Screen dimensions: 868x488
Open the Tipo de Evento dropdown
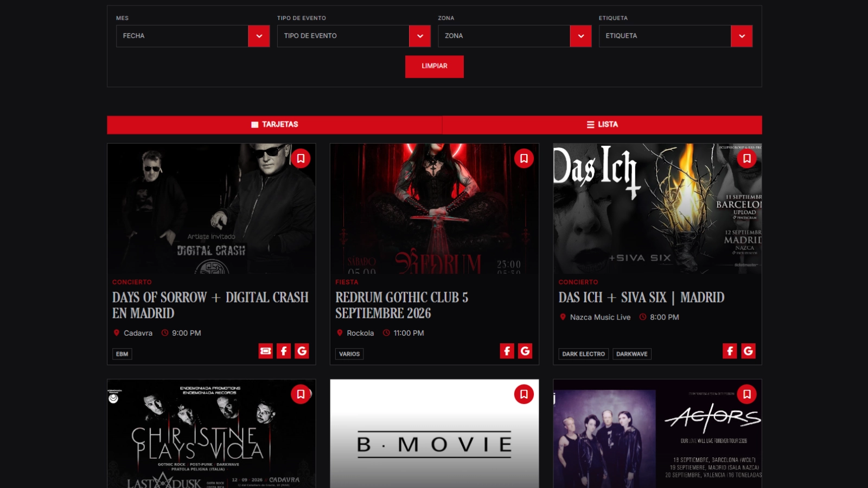click(x=354, y=36)
